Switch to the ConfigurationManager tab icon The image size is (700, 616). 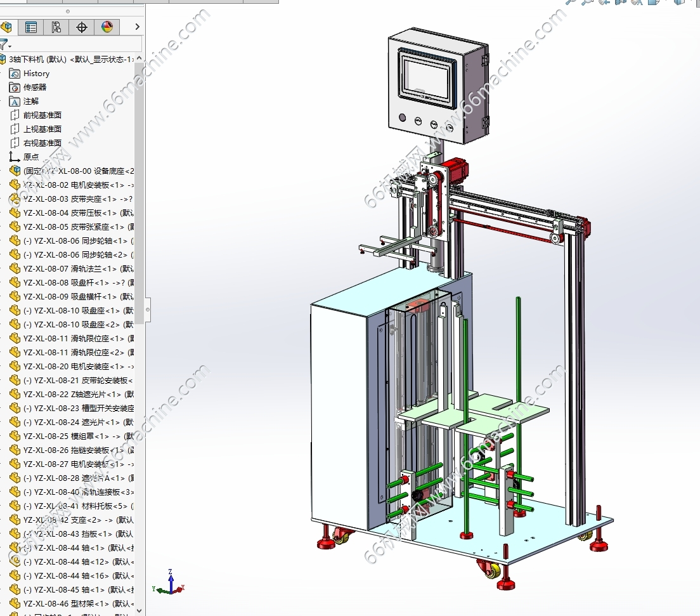click(x=56, y=27)
